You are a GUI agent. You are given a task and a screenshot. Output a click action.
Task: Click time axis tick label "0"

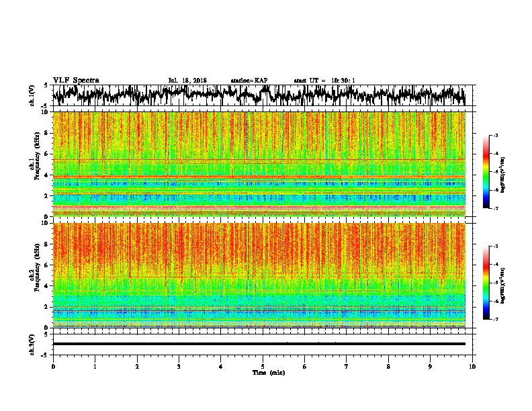click(x=53, y=367)
